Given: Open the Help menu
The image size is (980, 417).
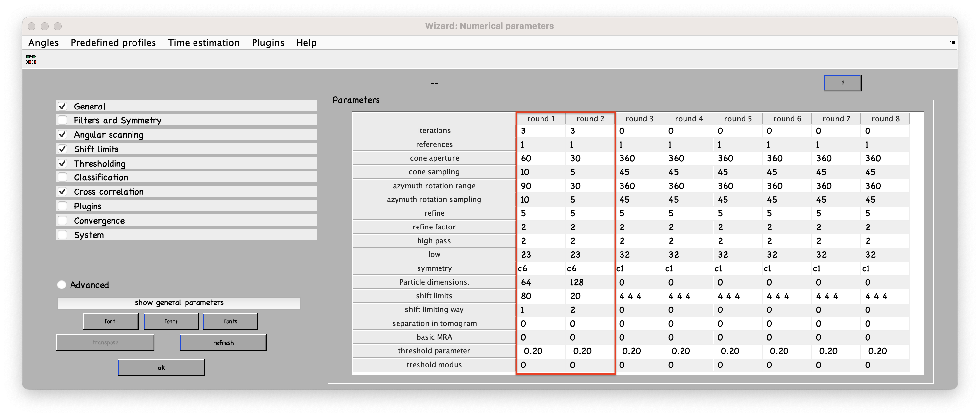Looking at the screenshot, I should coord(307,43).
